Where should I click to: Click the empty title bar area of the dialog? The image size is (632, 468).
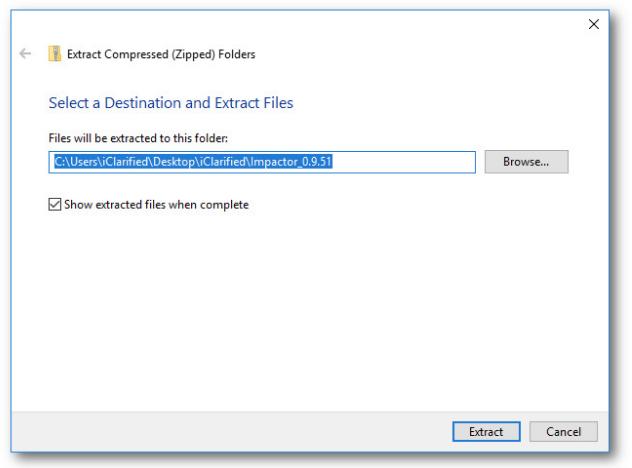coord(300,23)
